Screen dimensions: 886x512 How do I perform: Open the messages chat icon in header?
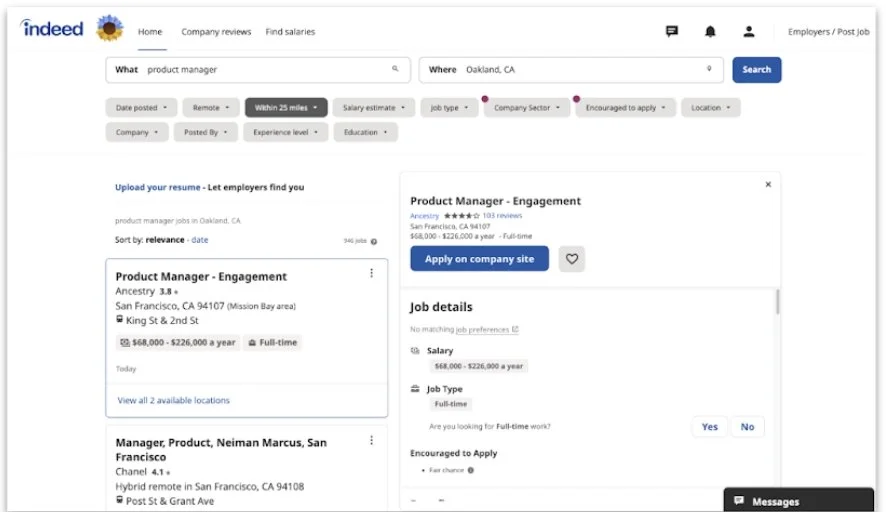point(671,31)
